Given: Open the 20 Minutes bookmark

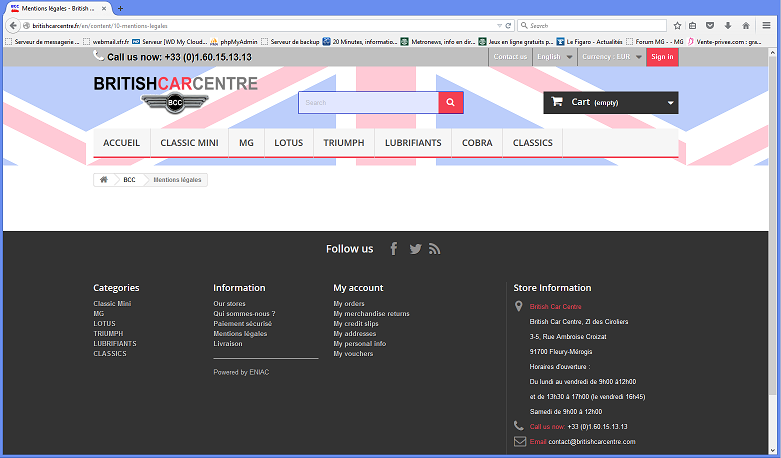Looking at the screenshot, I should [360, 42].
